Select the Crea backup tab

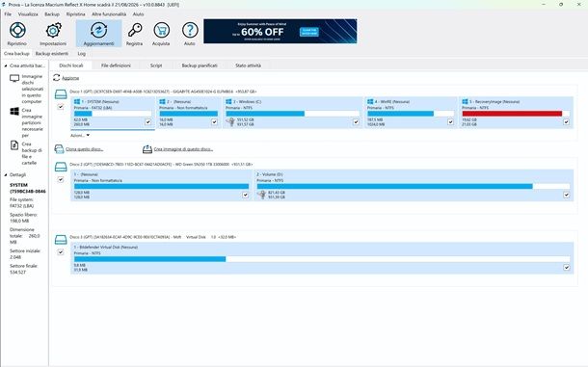[16, 54]
